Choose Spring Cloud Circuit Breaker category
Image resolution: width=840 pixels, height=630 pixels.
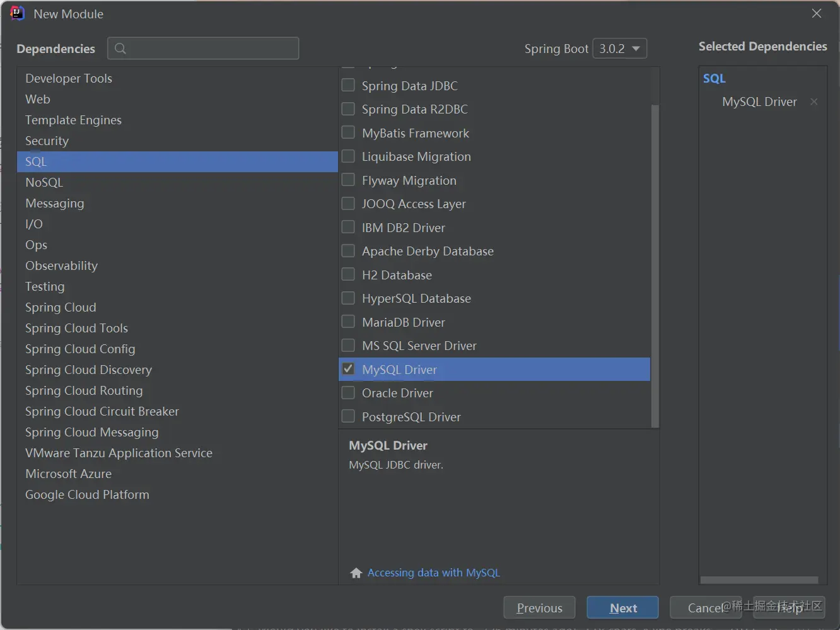[177, 411]
